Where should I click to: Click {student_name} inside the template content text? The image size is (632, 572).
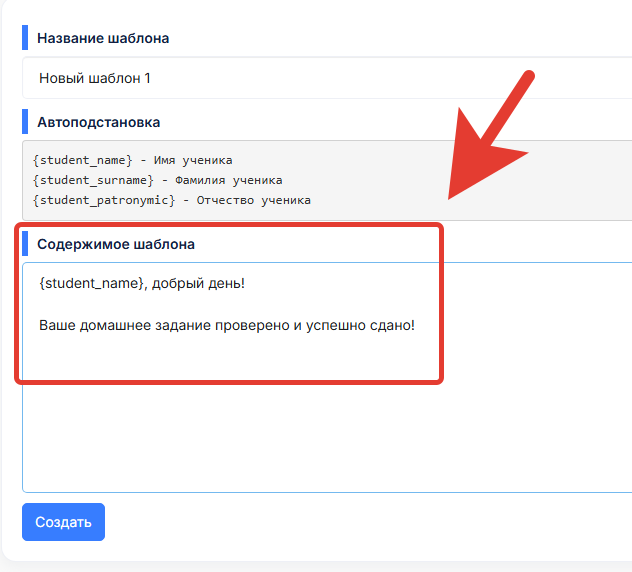point(91,283)
